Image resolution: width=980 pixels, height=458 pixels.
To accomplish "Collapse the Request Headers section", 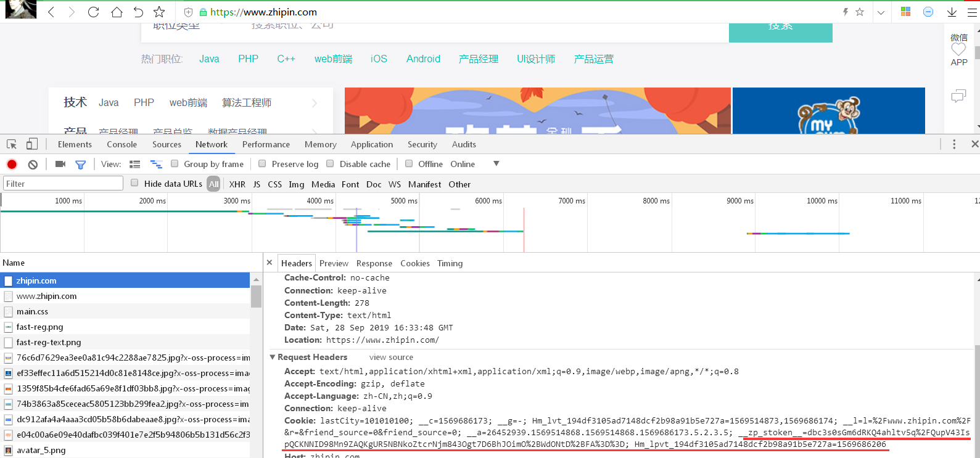I will coord(273,357).
